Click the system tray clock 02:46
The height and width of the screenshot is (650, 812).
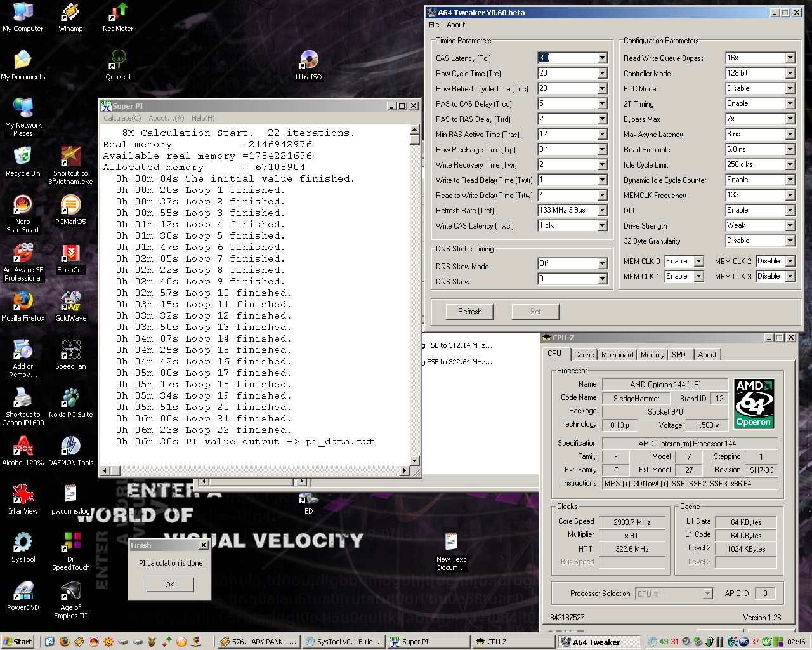[796, 642]
